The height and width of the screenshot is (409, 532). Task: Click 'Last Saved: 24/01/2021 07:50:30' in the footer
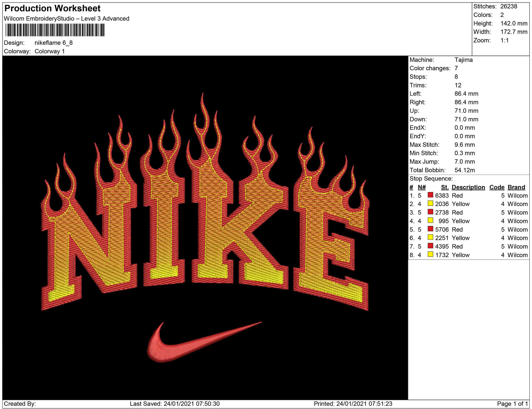tap(175, 403)
